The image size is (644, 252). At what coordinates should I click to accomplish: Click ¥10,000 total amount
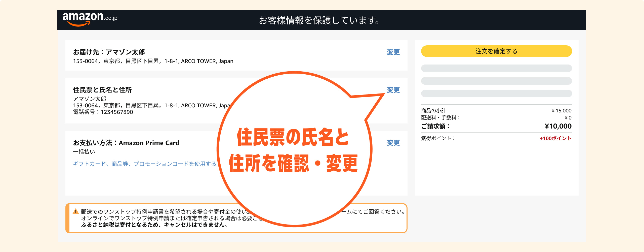[558, 126]
